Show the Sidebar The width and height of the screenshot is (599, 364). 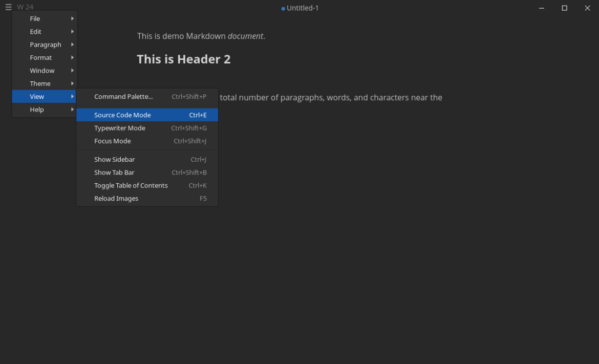tap(114, 159)
